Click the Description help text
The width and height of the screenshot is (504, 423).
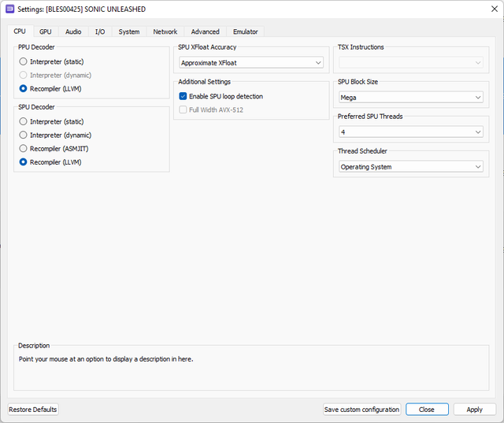(106, 359)
